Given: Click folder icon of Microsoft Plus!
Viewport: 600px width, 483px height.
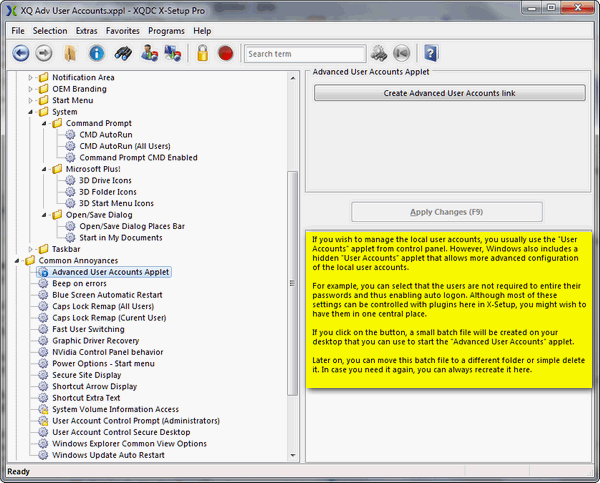Looking at the screenshot, I should pyautogui.click(x=57, y=169).
